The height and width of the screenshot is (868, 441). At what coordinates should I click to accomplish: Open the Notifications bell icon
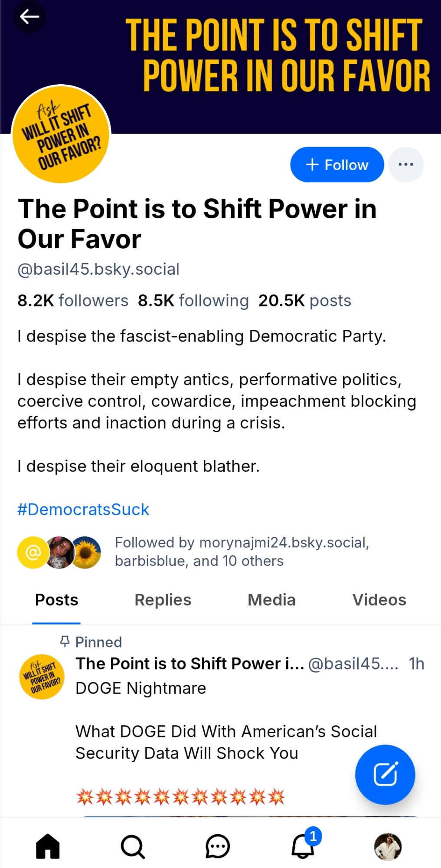[x=303, y=846]
